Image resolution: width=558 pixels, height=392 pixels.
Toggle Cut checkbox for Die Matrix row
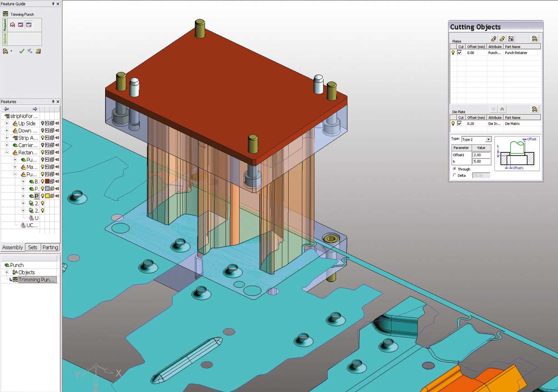459,124
